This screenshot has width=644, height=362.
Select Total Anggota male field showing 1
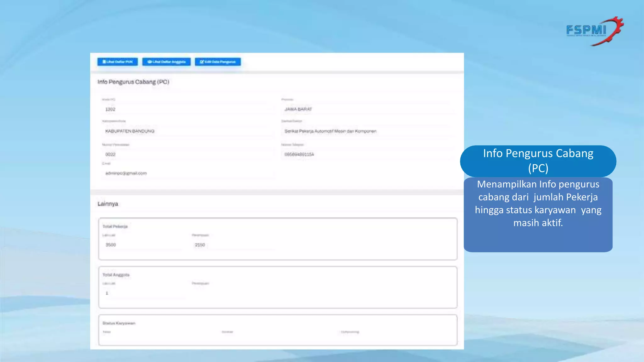point(142,293)
